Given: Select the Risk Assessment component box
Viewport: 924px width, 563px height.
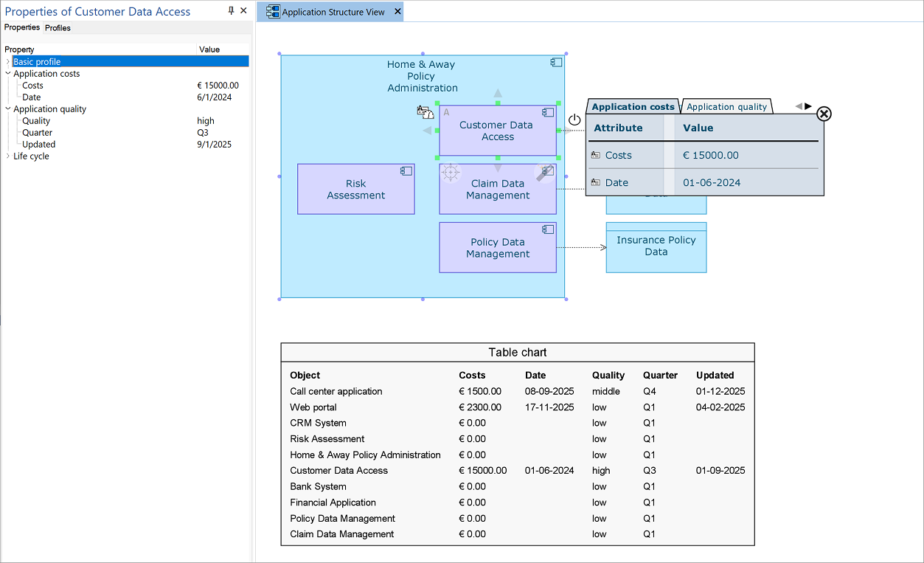Looking at the screenshot, I should point(355,190).
